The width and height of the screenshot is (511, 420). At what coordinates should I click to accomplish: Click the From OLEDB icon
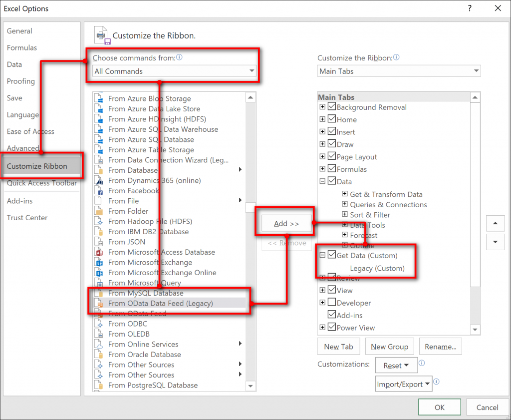pos(99,334)
